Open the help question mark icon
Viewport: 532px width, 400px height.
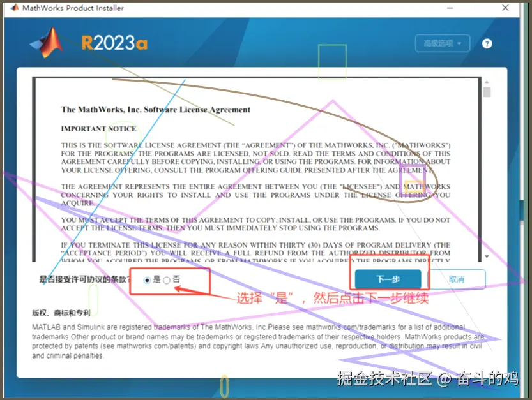[487, 44]
